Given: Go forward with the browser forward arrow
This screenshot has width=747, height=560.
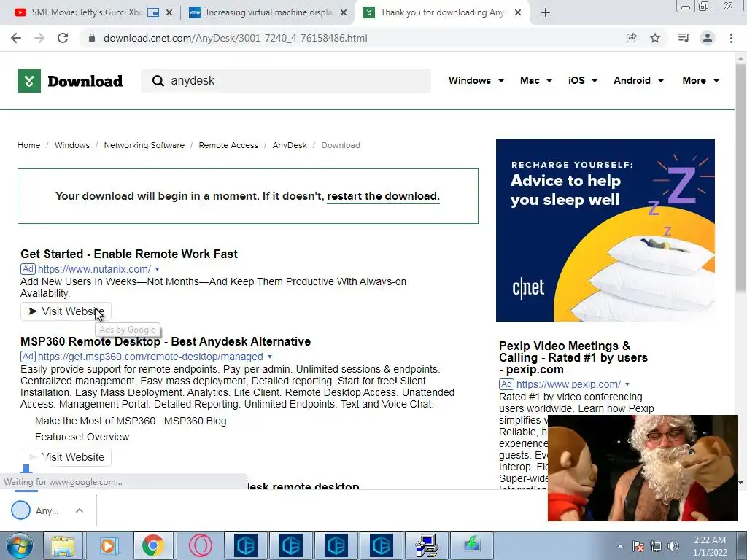Looking at the screenshot, I should (39, 38).
